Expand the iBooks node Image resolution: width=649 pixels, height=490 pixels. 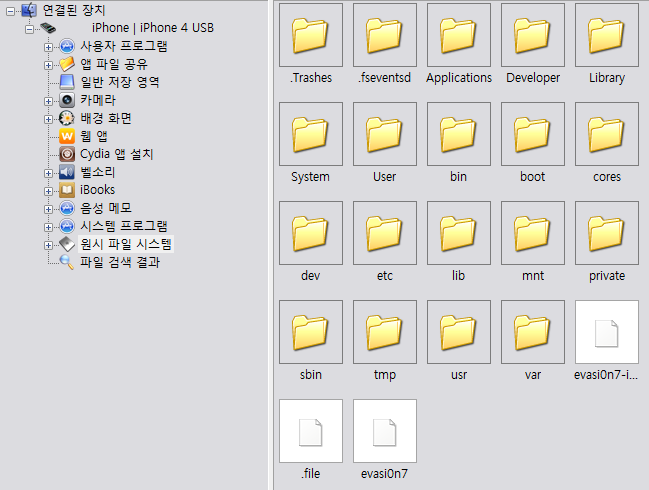48,191
